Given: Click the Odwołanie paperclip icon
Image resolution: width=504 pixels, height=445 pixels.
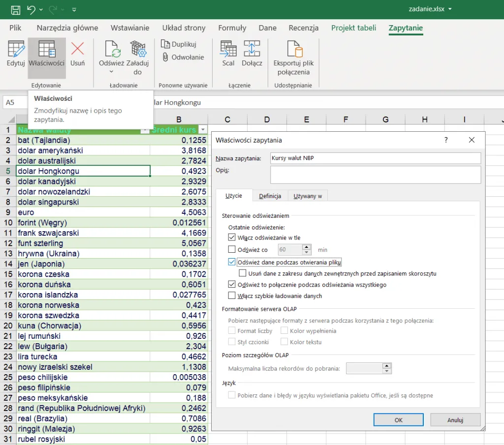Looking at the screenshot, I should [x=165, y=57].
